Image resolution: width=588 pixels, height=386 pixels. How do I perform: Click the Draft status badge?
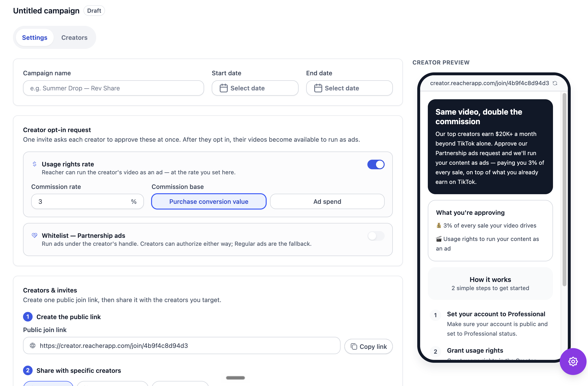94,11
